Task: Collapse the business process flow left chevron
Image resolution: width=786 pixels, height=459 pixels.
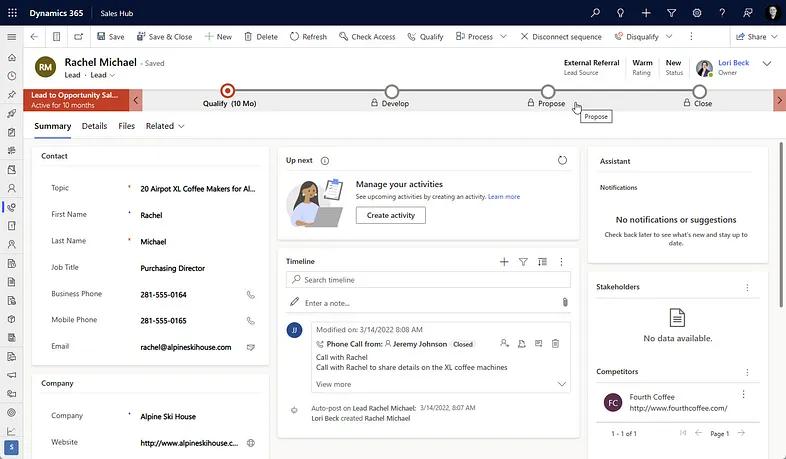Action: (x=136, y=100)
